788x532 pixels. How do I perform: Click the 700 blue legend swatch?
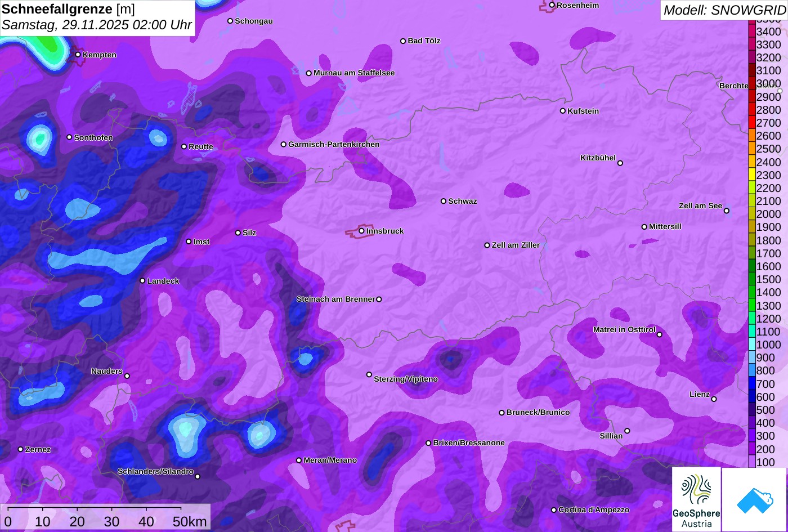pyautogui.click(x=751, y=383)
